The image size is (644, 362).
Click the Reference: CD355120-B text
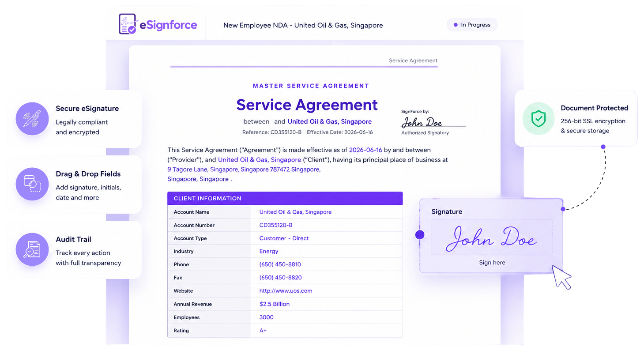tap(272, 132)
